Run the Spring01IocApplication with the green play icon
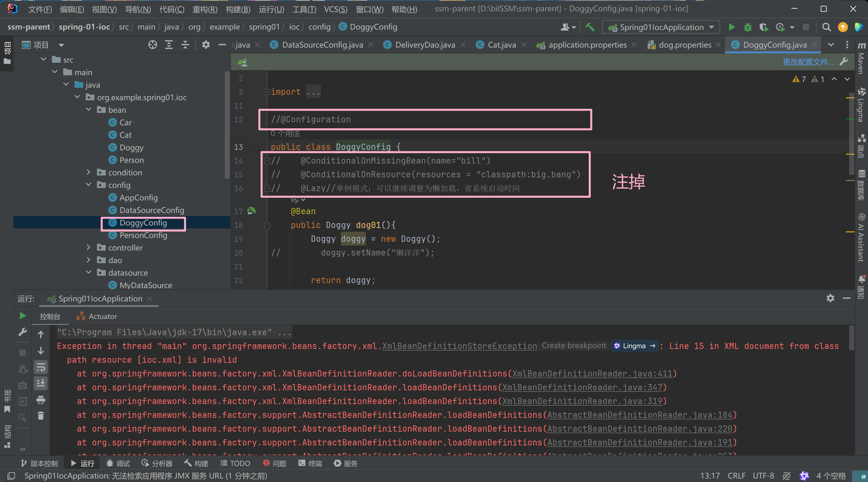 (x=732, y=27)
